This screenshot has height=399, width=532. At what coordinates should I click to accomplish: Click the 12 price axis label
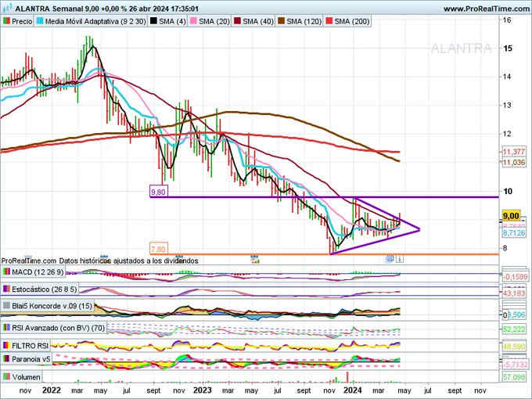pyautogui.click(x=507, y=134)
